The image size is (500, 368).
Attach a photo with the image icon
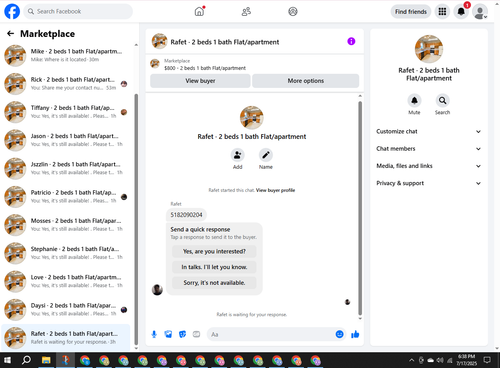click(168, 334)
